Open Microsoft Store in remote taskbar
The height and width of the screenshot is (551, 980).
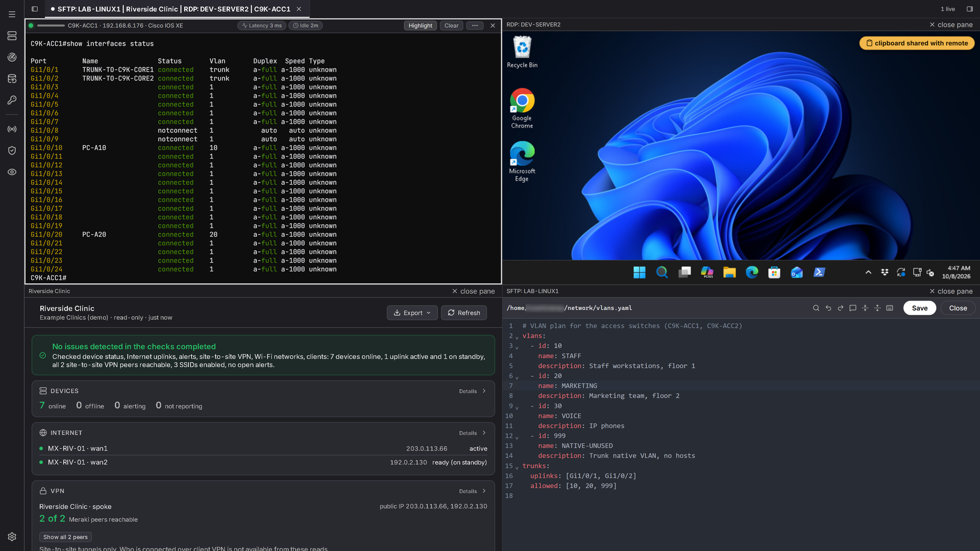[x=774, y=272]
